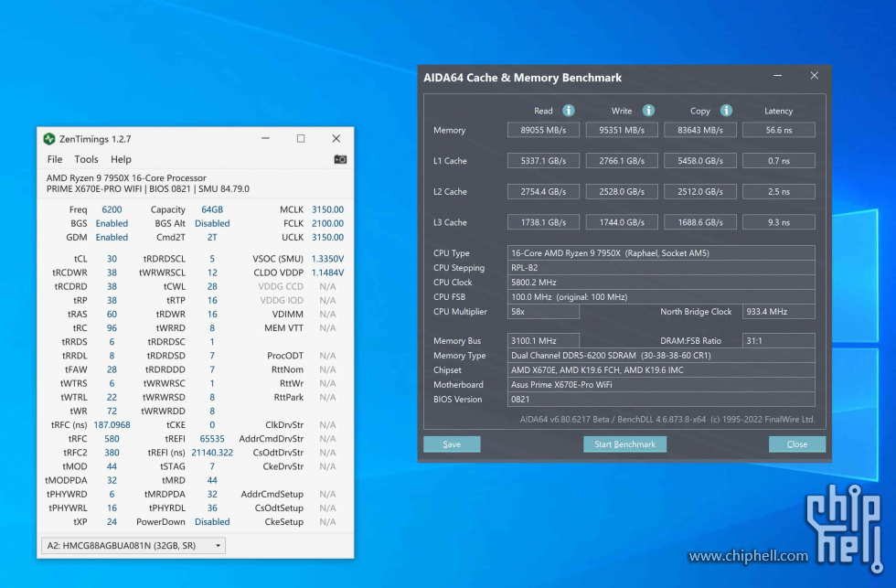Click the tCL value 30

(112, 259)
